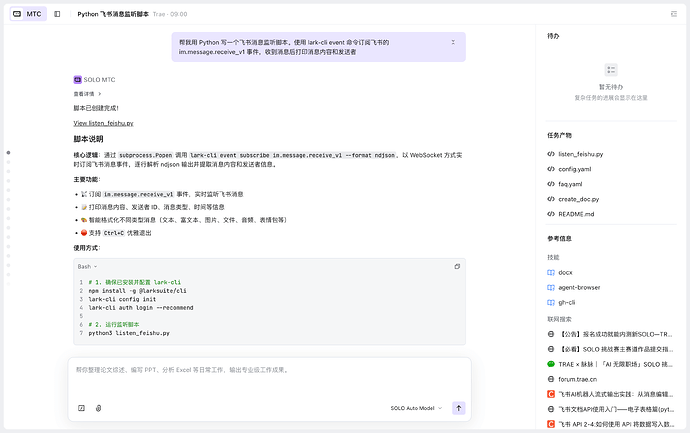The image size is (690, 433).
Task: Click code icon beside config.yaml
Action: coord(551,169)
